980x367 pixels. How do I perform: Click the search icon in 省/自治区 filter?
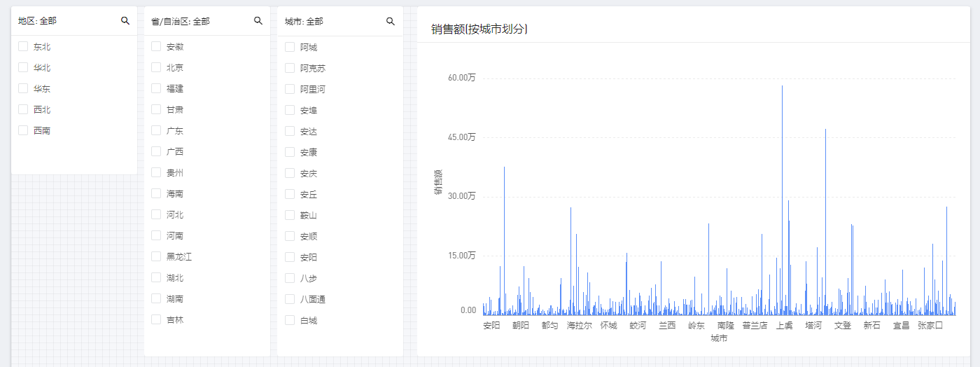coord(258,21)
